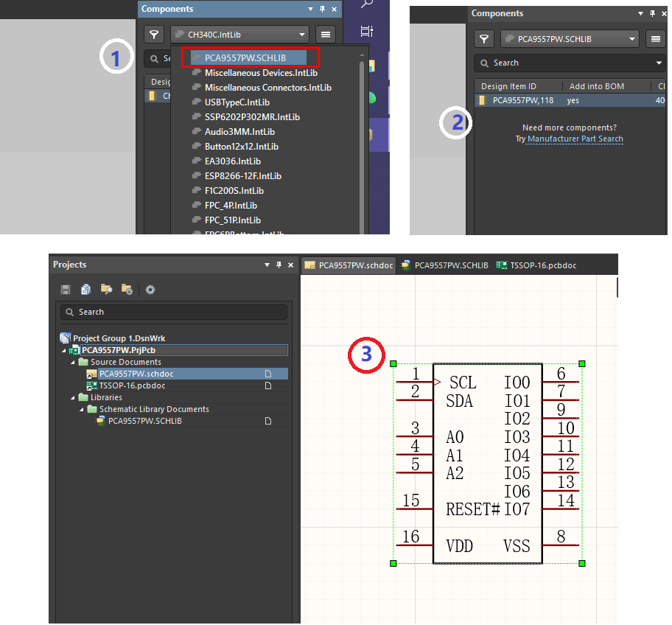Pin the second Components panel
The height and width of the screenshot is (625, 672).
[x=652, y=14]
